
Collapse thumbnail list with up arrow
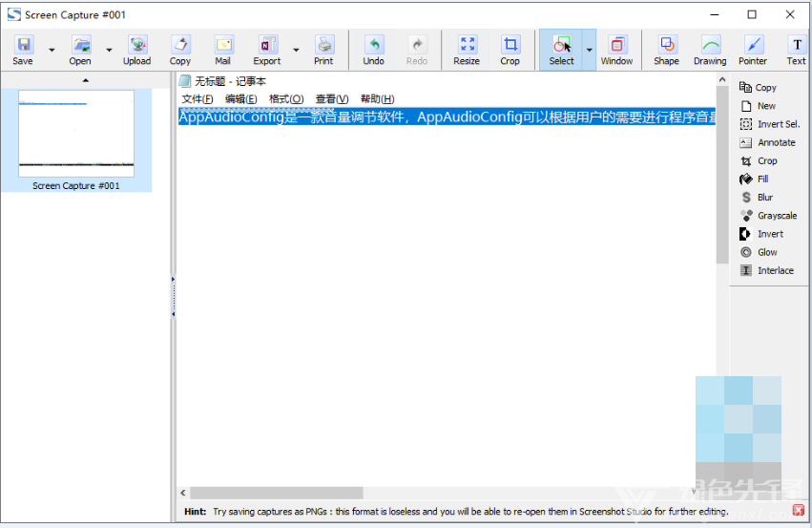[x=86, y=80]
